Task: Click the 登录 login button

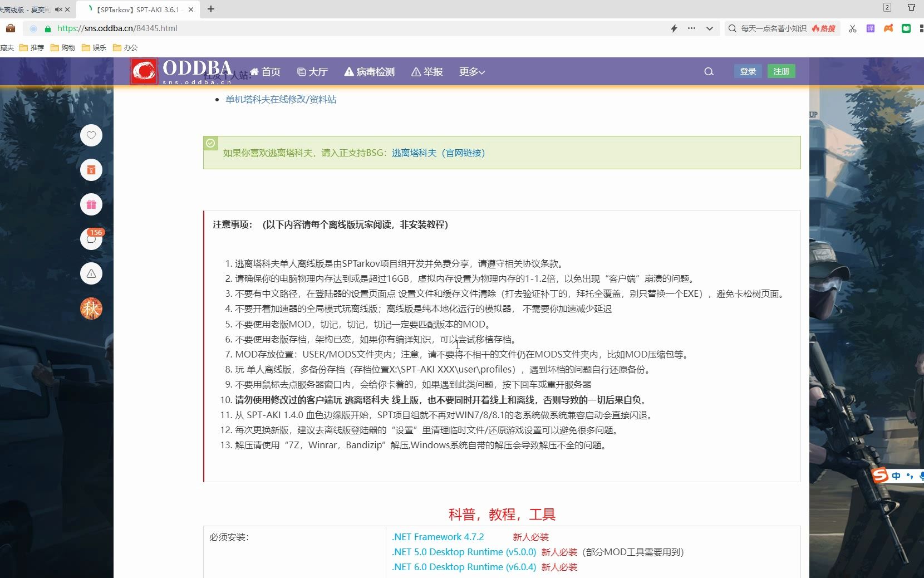Action: (748, 71)
